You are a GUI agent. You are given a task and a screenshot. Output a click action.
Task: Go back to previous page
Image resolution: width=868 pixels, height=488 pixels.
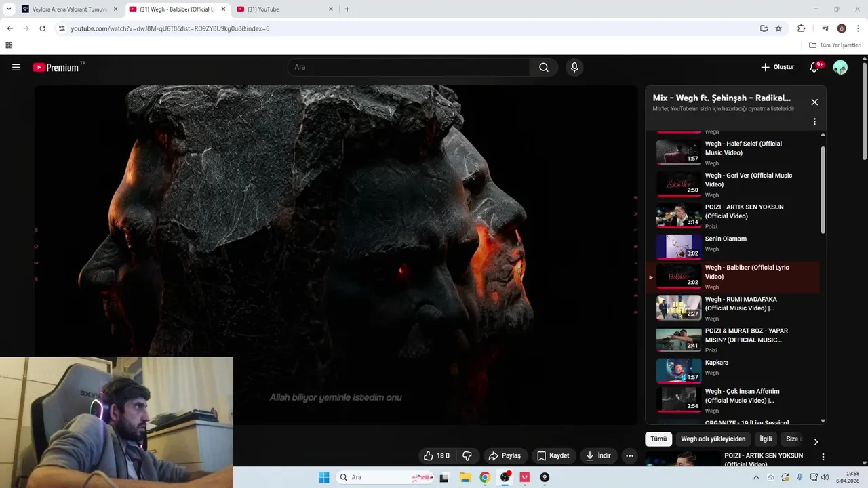[x=9, y=28]
